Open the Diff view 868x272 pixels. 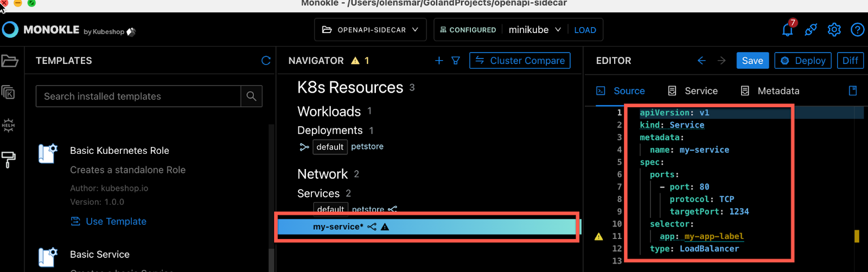[850, 61]
